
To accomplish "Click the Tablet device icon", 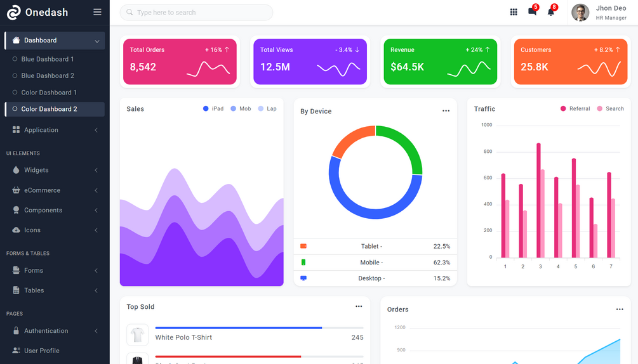I will coord(303,246).
